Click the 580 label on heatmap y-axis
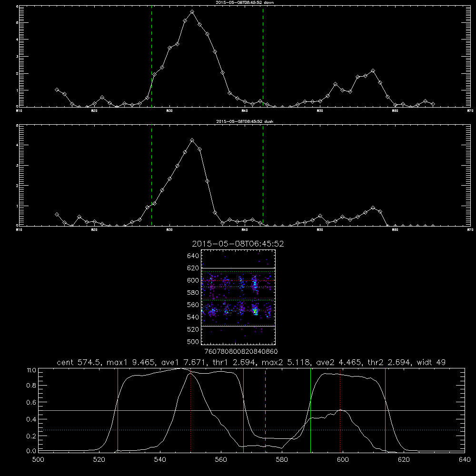The image size is (476, 476). tap(193, 293)
